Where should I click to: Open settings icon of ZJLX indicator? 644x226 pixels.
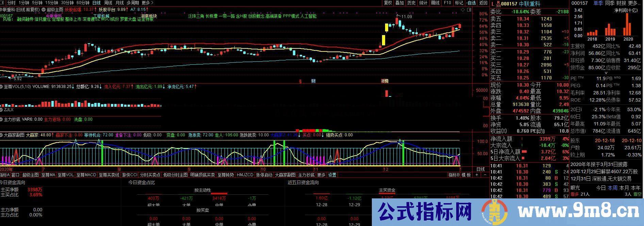click(2, 110)
